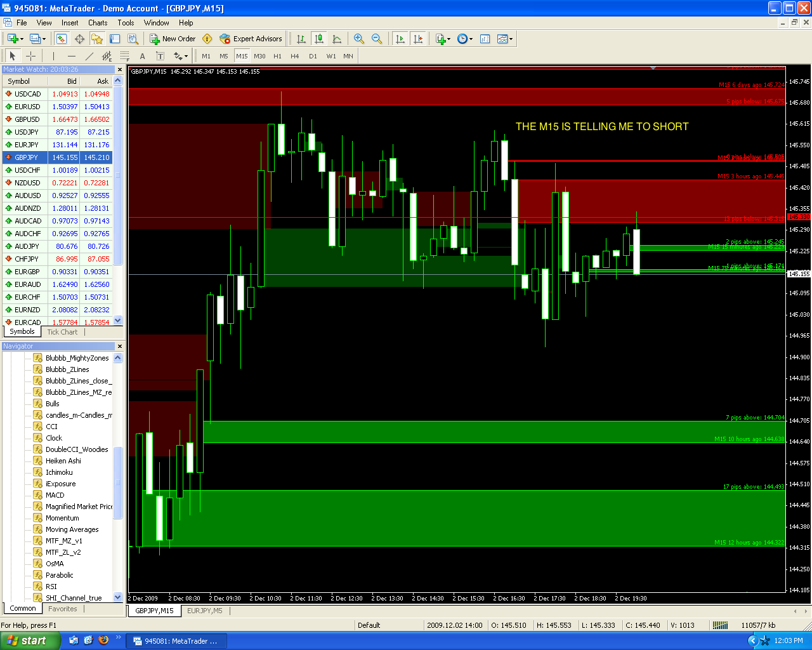Select EURUSD row in Market Watch
The height and width of the screenshot is (650, 812).
pyautogui.click(x=58, y=107)
